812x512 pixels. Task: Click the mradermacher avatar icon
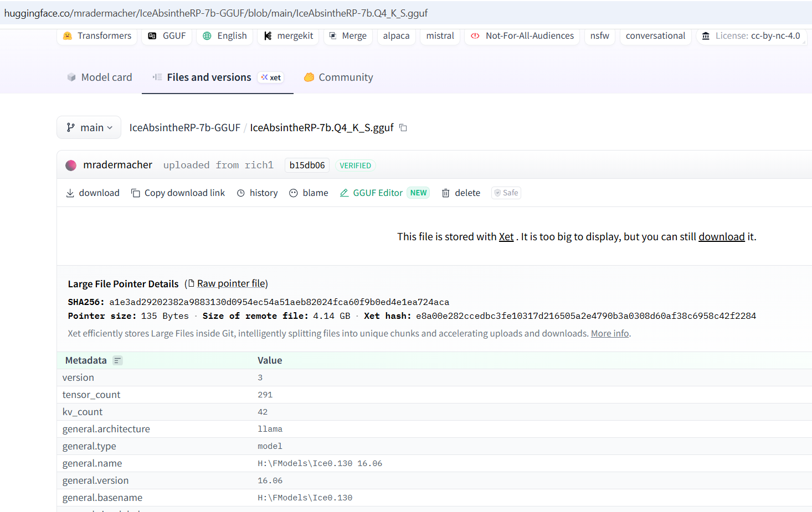click(71, 165)
